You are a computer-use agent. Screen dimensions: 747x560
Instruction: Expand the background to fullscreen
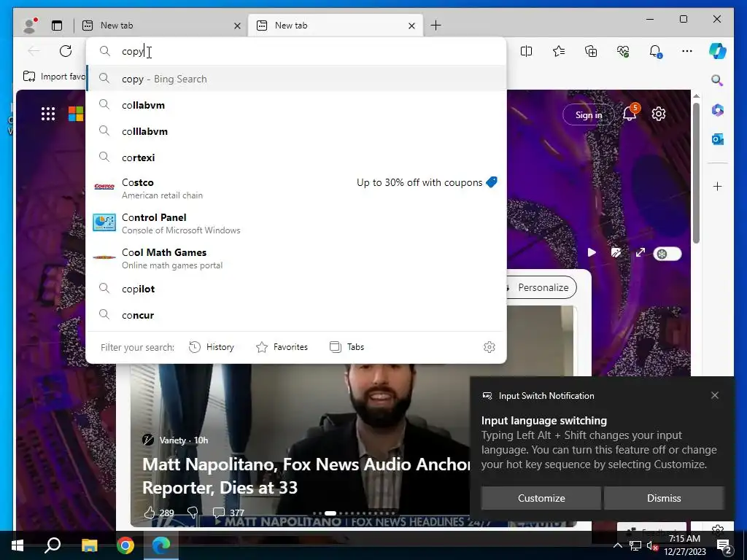[x=640, y=252]
